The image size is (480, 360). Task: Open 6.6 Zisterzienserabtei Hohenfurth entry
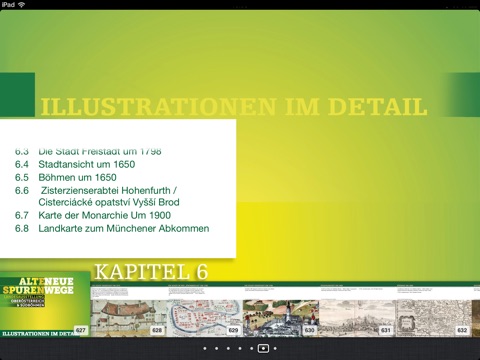click(x=97, y=196)
